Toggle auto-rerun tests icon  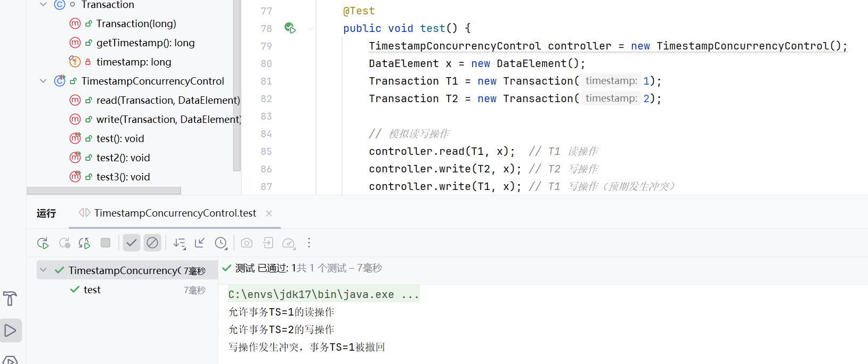(x=84, y=243)
